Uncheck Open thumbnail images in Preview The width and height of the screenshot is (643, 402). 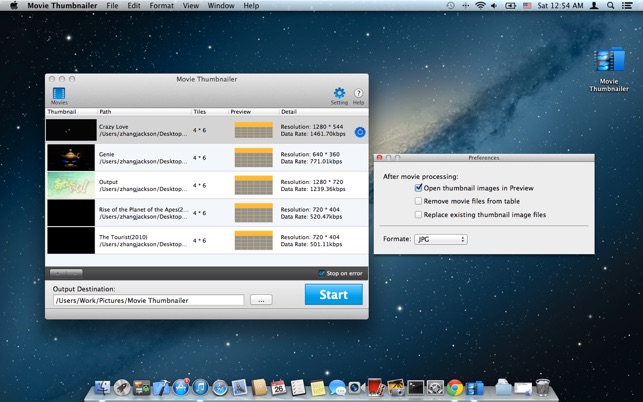pyautogui.click(x=418, y=188)
